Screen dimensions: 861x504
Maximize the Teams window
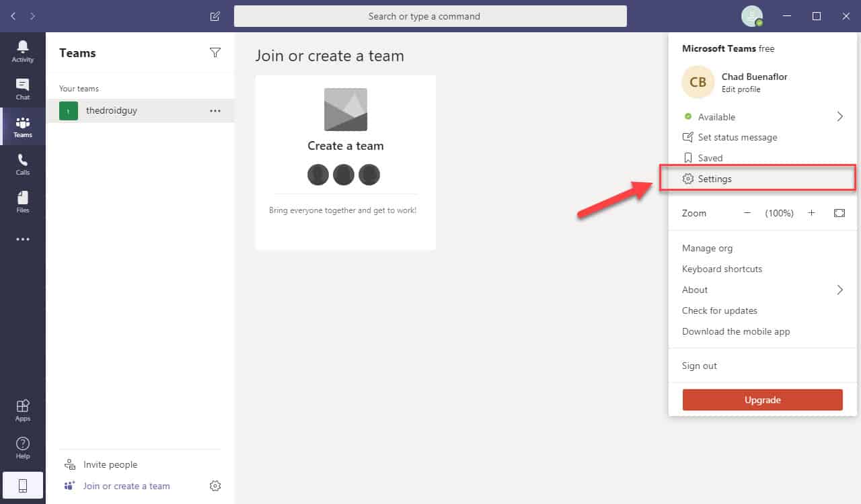click(x=817, y=16)
